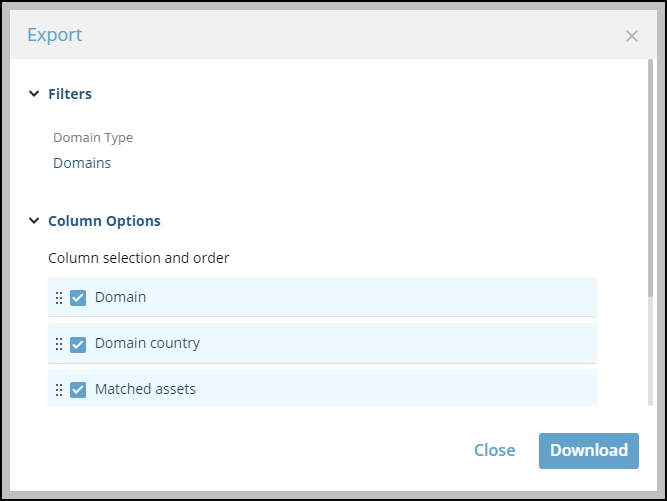Click the Matched assets row label
Viewport: 667px width, 501px height.
click(145, 389)
